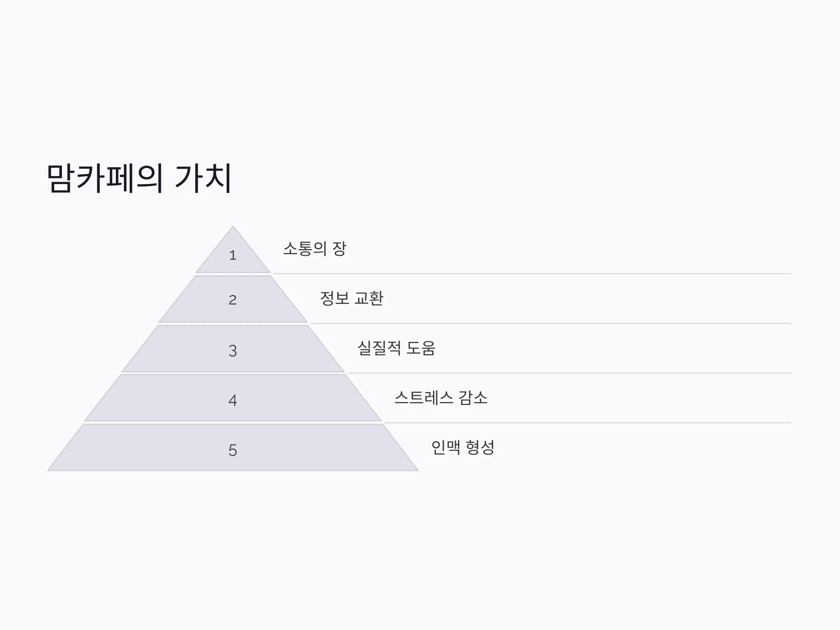Image resolution: width=840 pixels, height=630 pixels.
Task: Select the slide title 맘카페의 가치
Action: click(139, 178)
